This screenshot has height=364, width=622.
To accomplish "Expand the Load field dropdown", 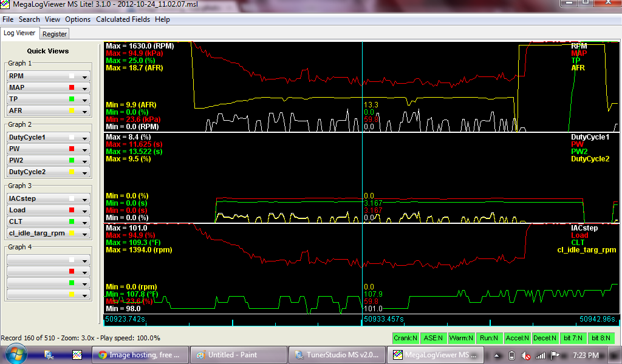I will tap(84, 211).
